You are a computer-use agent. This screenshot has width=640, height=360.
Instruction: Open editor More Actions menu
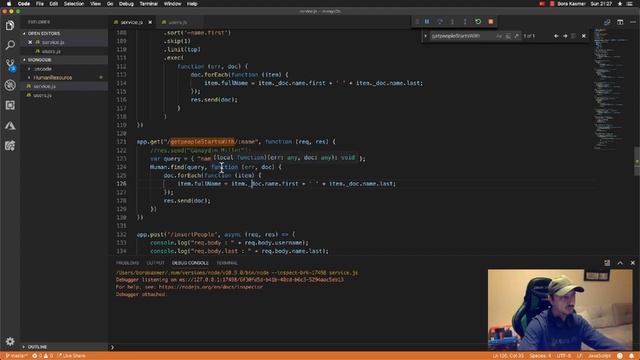(x=633, y=22)
